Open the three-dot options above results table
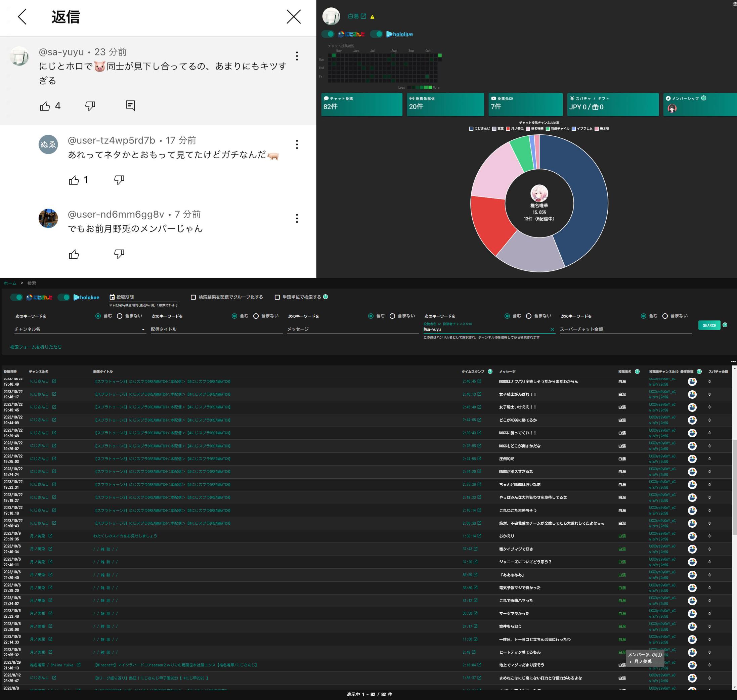The image size is (737, 700). (x=733, y=361)
